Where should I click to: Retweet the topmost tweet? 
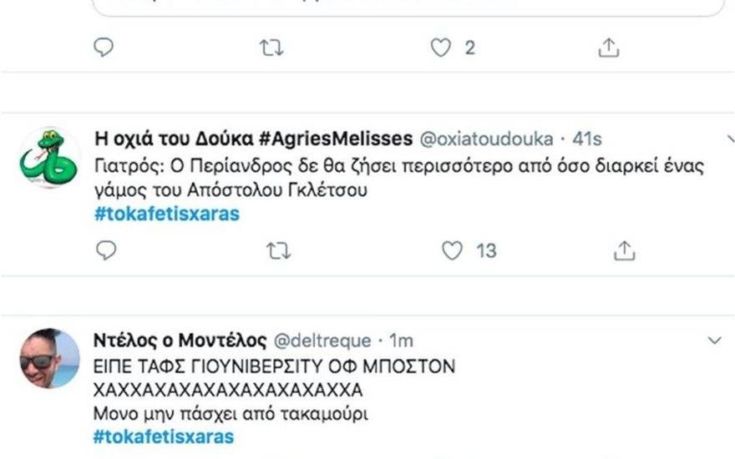(x=271, y=47)
